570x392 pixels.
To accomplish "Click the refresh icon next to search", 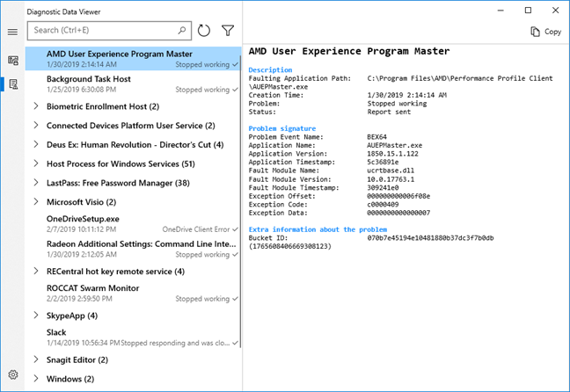I will 203,31.
